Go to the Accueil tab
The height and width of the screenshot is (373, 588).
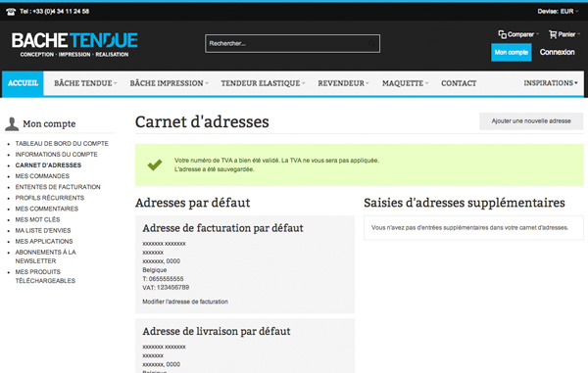(x=23, y=83)
